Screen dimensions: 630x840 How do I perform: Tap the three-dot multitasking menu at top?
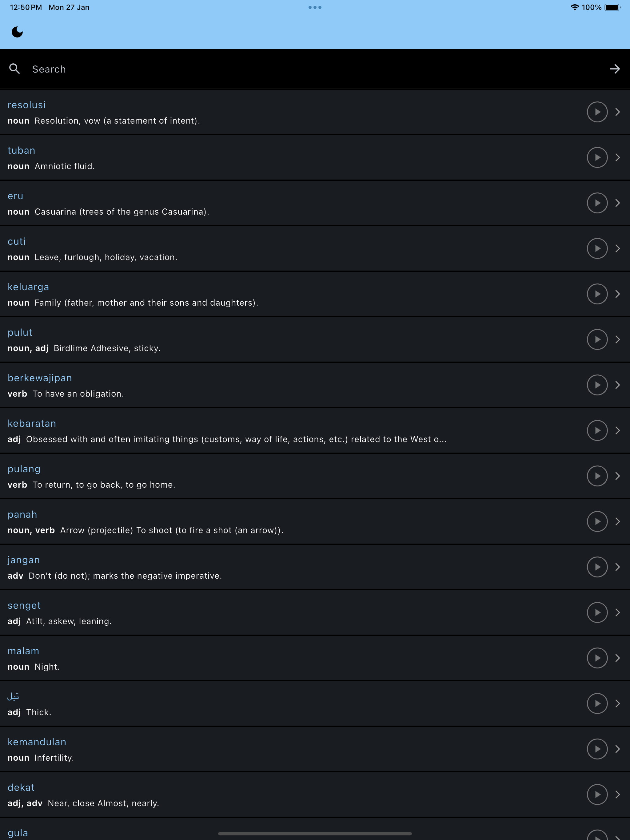(315, 7)
